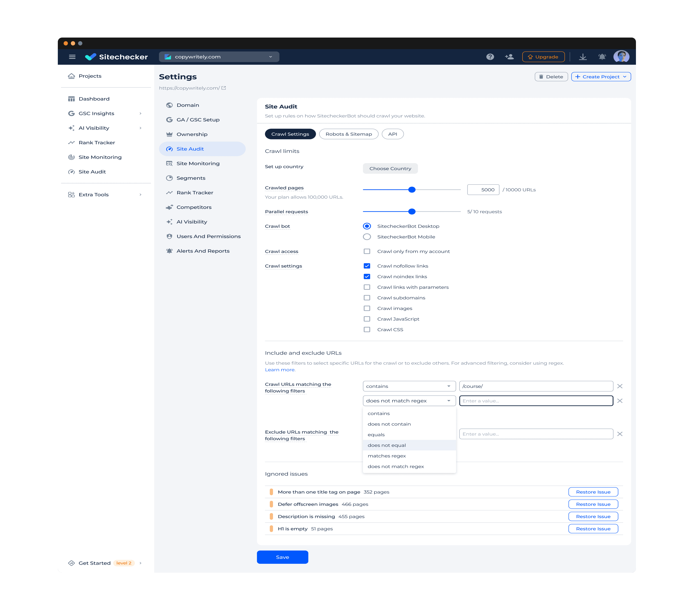This screenshot has width=684, height=616.
Task: Remove the /course/ filter with X icon
Action: click(x=620, y=386)
